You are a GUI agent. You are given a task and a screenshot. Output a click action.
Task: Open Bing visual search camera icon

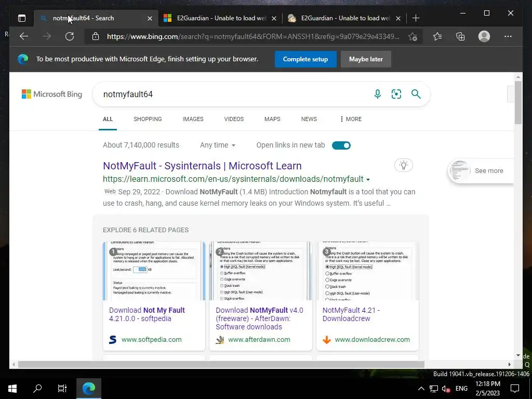point(396,94)
